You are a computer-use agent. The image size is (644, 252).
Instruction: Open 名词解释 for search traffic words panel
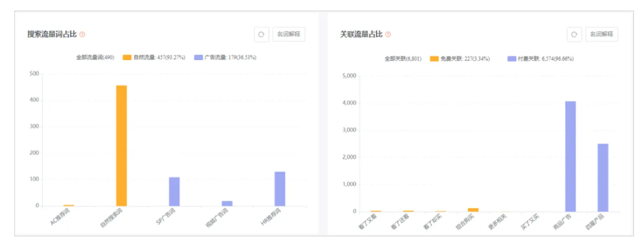point(289,34)
